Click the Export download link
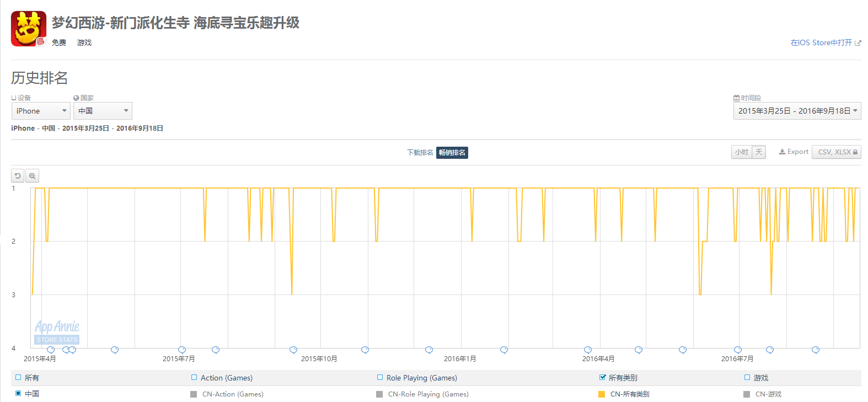 point(794,152)
